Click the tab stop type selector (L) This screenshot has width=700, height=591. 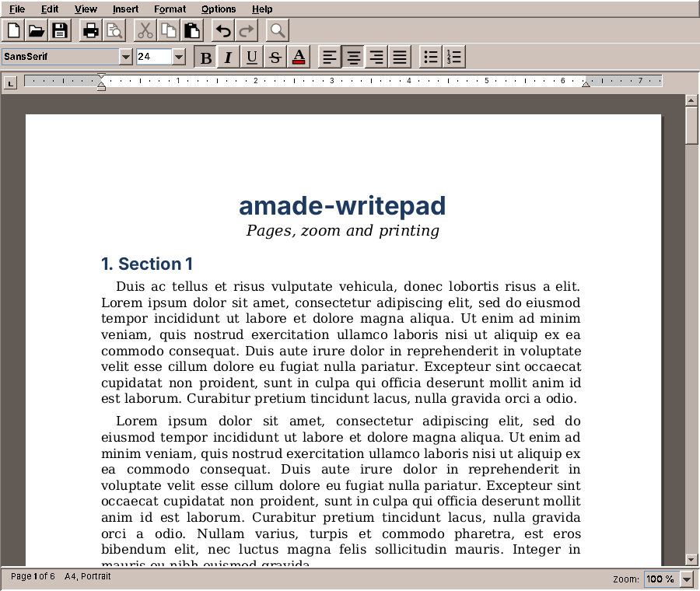point(10,82)
